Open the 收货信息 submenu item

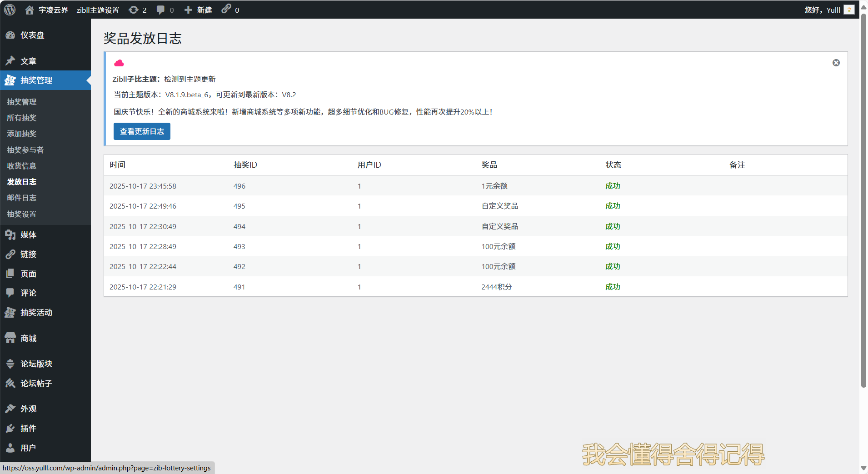pyautogui.click(x=22, y=166)
